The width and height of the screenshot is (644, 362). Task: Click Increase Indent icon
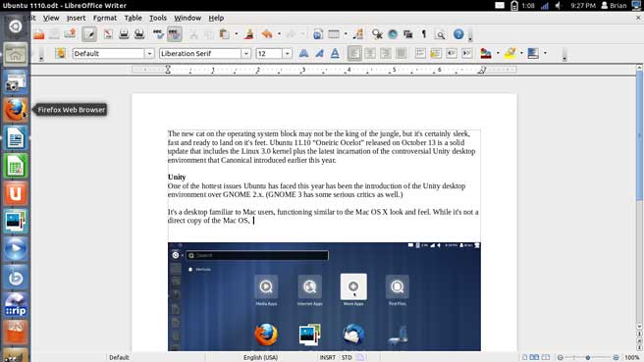[467, 53]
